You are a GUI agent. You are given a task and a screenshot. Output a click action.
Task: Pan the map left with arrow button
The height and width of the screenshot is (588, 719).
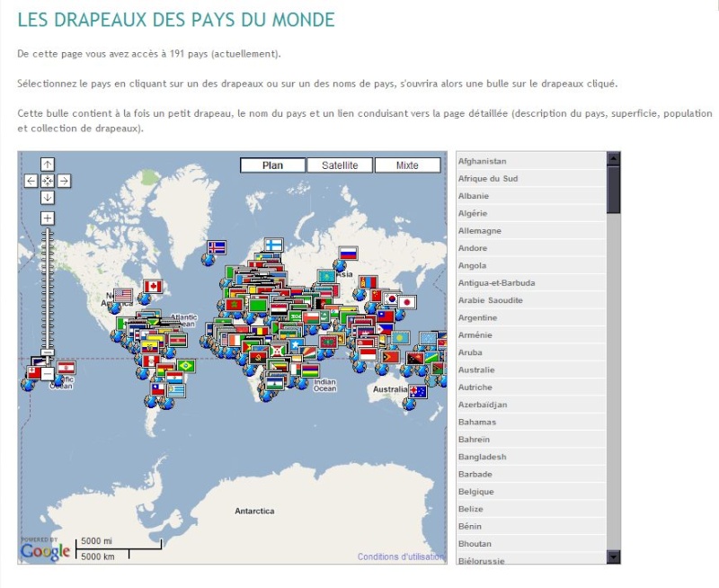[31, 181]
